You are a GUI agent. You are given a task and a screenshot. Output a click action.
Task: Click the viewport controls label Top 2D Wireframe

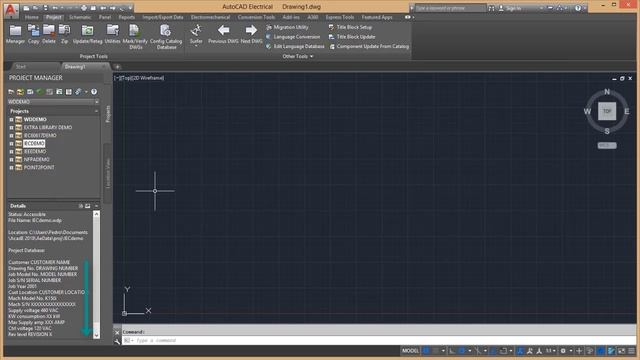point(139,78)
